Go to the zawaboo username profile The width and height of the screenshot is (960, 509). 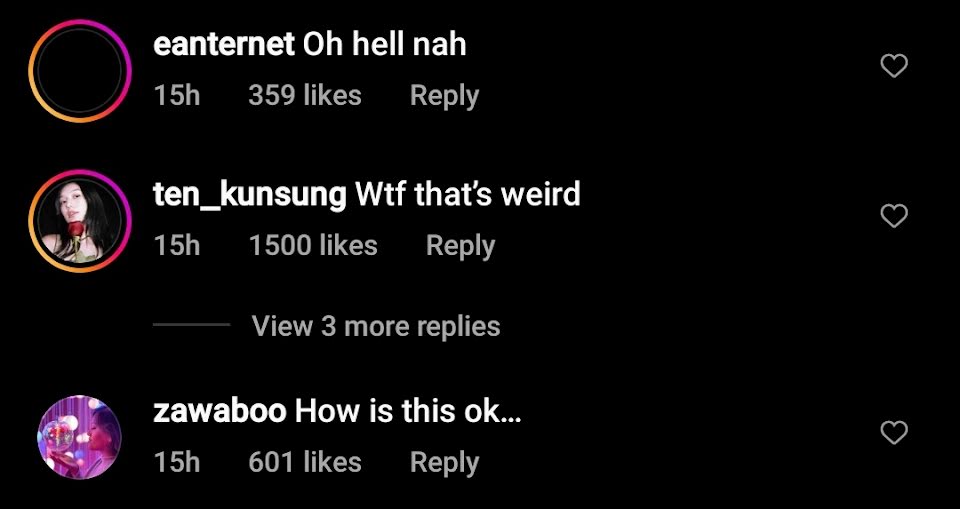(220, 411)
